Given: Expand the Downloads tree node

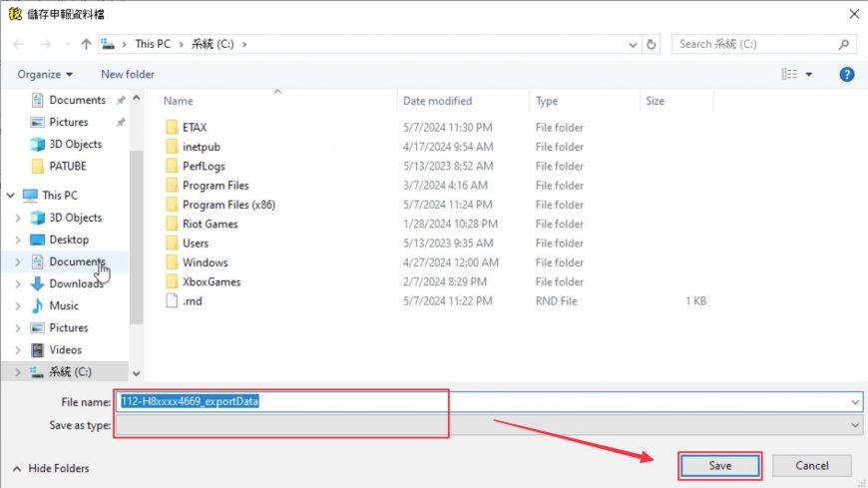Looking at the screenshot, I should click(x=18, y=284).
